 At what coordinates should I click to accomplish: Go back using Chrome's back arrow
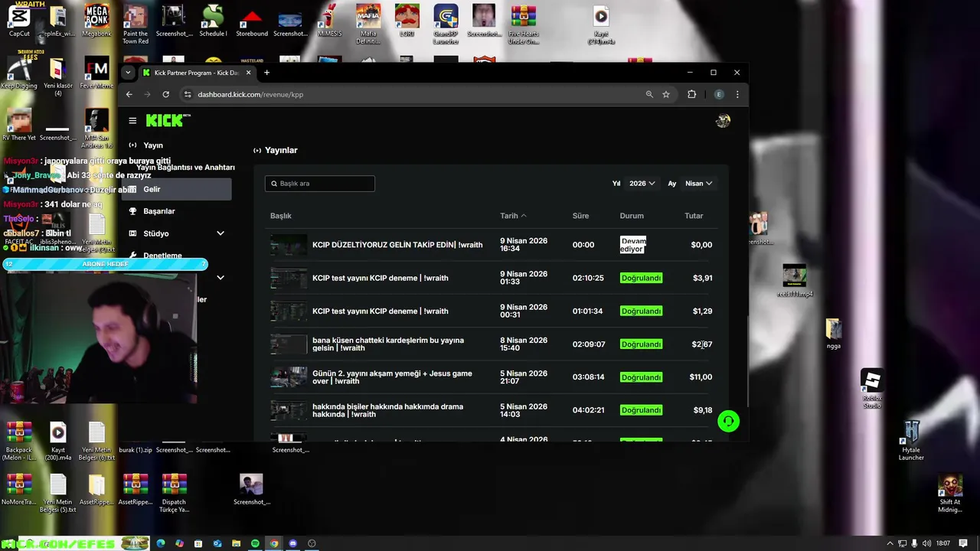pyautogui.click(x=129, y=94)
